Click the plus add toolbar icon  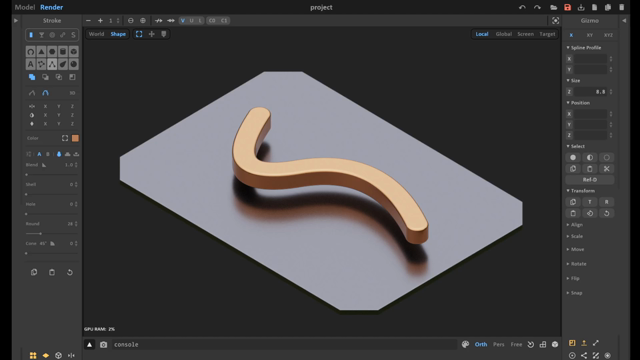pyautogui.click(x=100, y=20)
